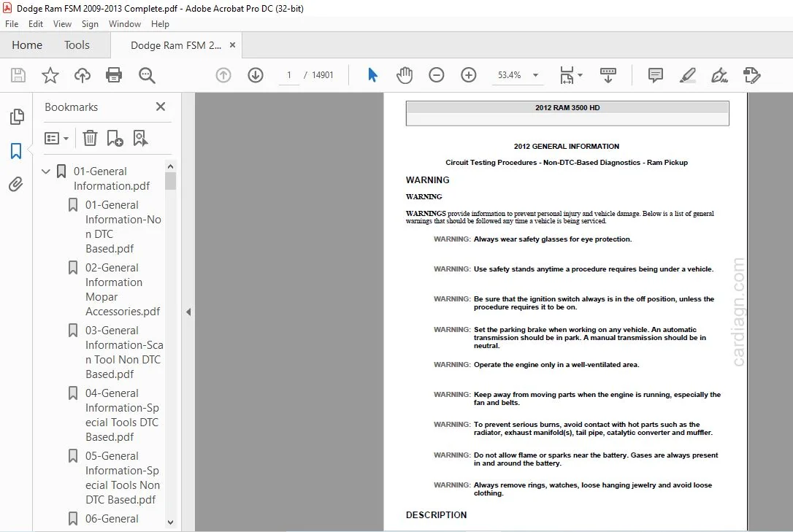This screenshot has width=793, height=532.
Task: Collapse the navigation pane arrow
Action: pyautogui.click(x=188, y=312)
